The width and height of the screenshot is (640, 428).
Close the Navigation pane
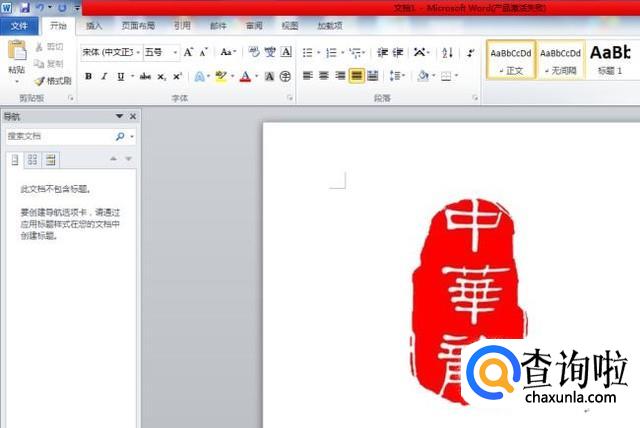pos(133,116)
